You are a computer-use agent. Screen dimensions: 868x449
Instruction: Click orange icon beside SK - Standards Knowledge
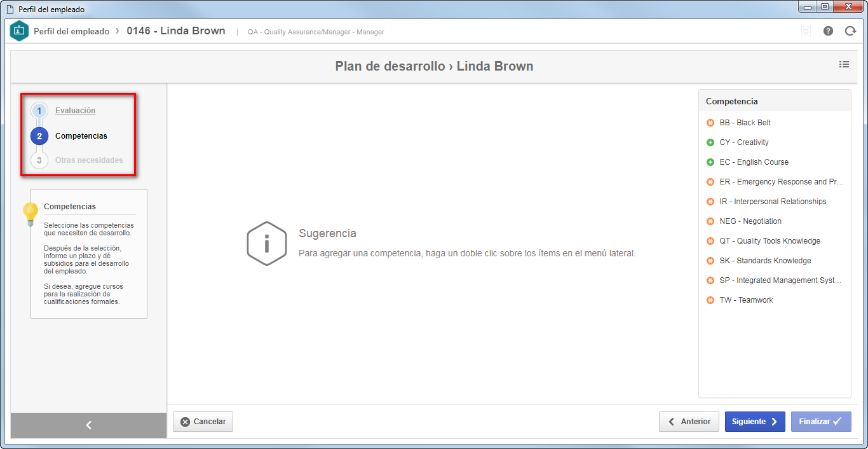tap(710, 261)
